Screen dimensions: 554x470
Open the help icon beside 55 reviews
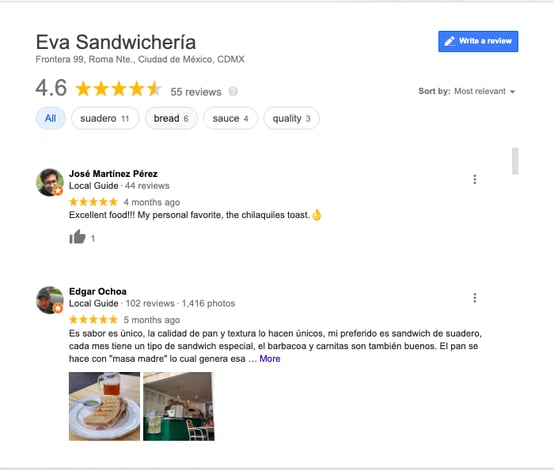[233, 92]
